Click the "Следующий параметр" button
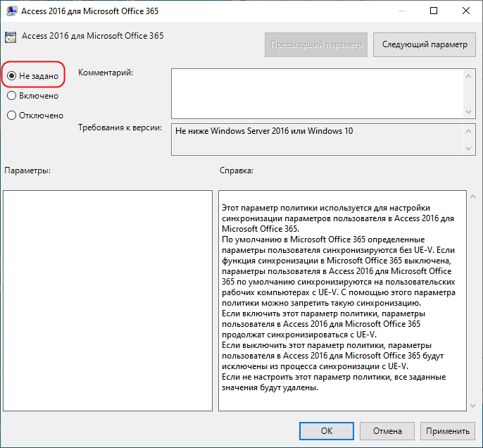Screen dimensions: 483x448 (424, 44)
